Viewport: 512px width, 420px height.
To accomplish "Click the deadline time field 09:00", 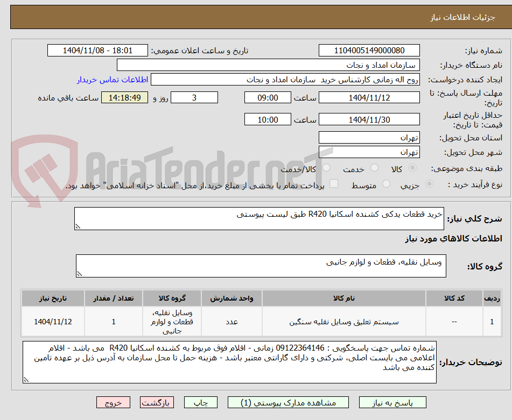I will pyautogui.click(x=268, y=97).
